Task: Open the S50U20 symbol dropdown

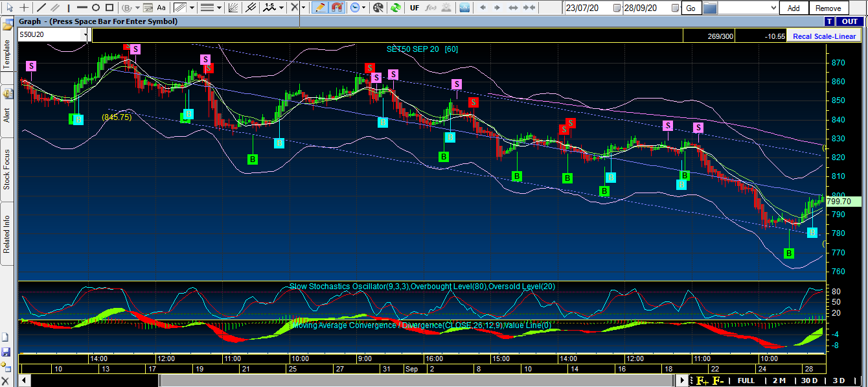Action: coord(86,35)
